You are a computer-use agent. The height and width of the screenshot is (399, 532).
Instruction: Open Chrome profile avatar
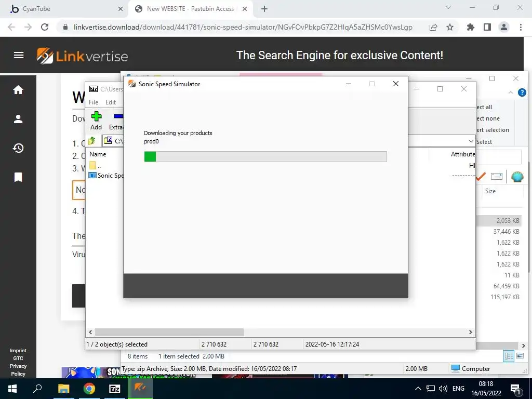pos(504,27)
